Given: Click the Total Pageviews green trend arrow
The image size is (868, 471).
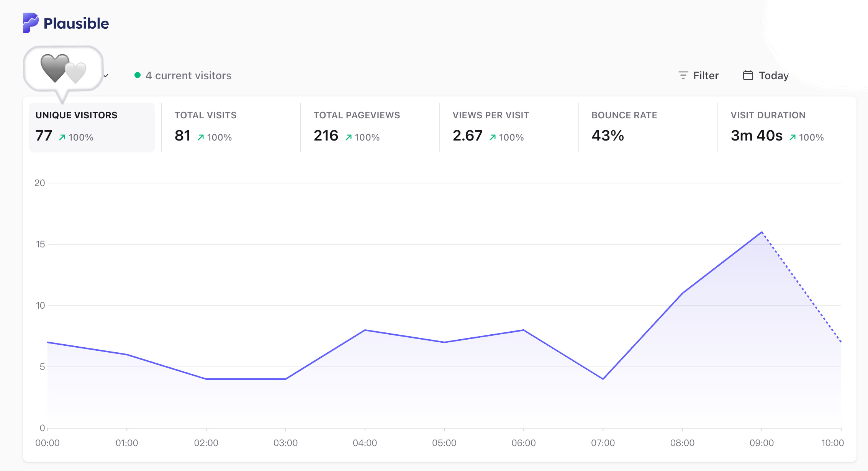Looking at the screenshot, I should point(349,137).
